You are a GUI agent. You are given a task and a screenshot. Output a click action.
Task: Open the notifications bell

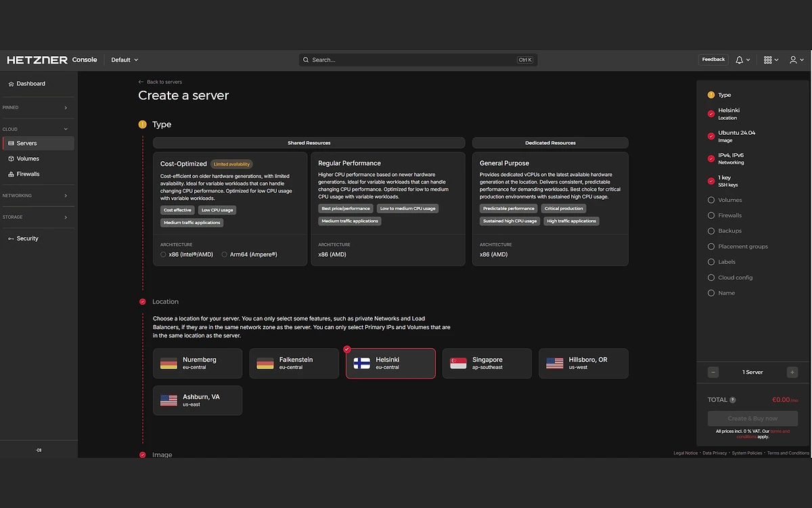pos(740,60)
